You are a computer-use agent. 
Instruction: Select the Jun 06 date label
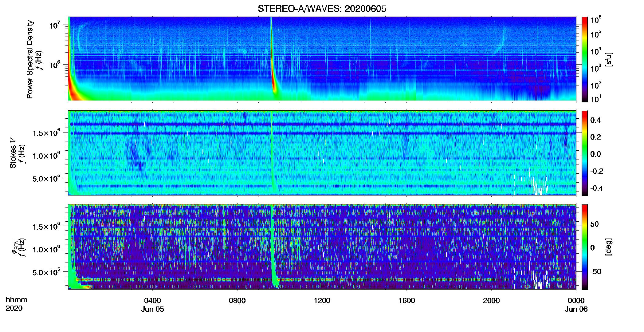coord(576,309)
